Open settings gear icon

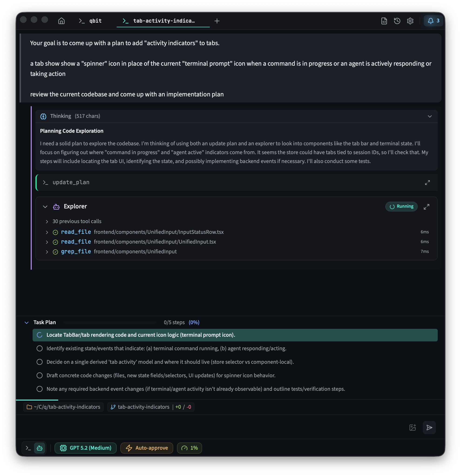pos(410,21)
